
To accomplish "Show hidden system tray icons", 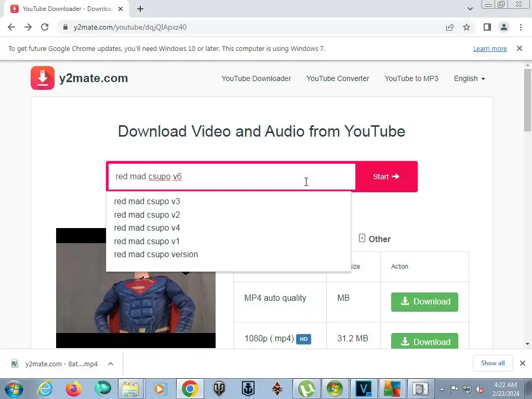I will [442, 389].
